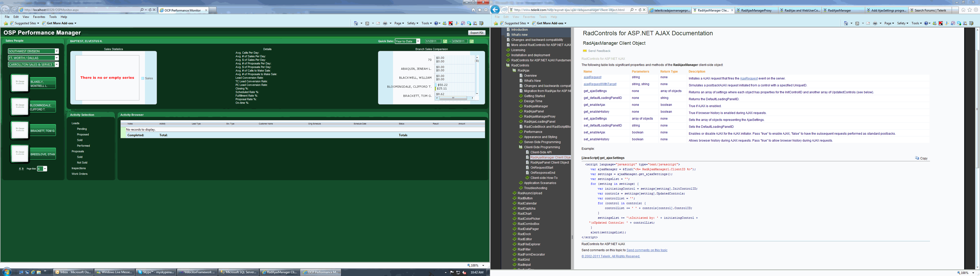
Task: Click the Home icon in the OCP window command bar
Action: (x=356, y=23)
